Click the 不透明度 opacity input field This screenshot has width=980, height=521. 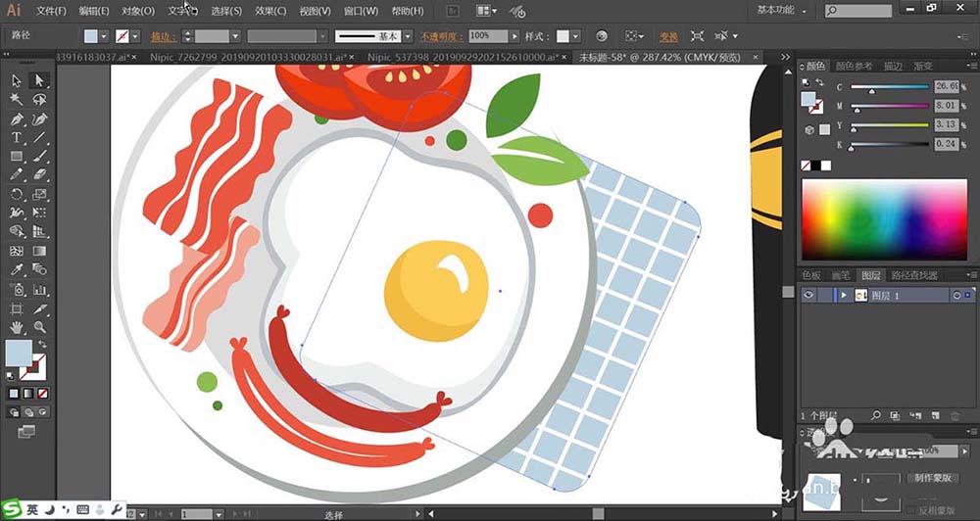coord(486,36)
